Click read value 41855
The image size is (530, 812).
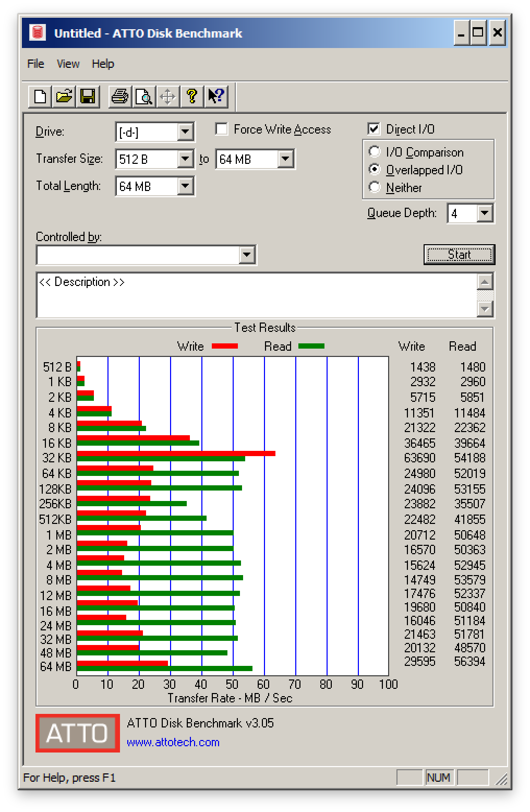tap(469, 519)
